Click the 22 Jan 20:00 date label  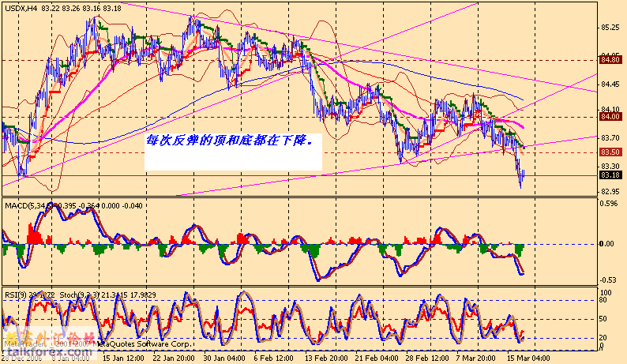174,358
